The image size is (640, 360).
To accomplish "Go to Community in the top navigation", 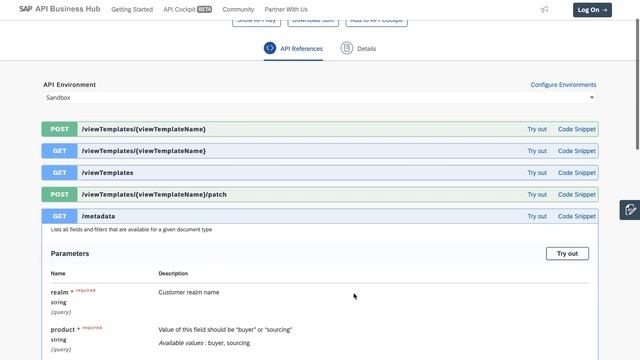I will pos(238,9).
